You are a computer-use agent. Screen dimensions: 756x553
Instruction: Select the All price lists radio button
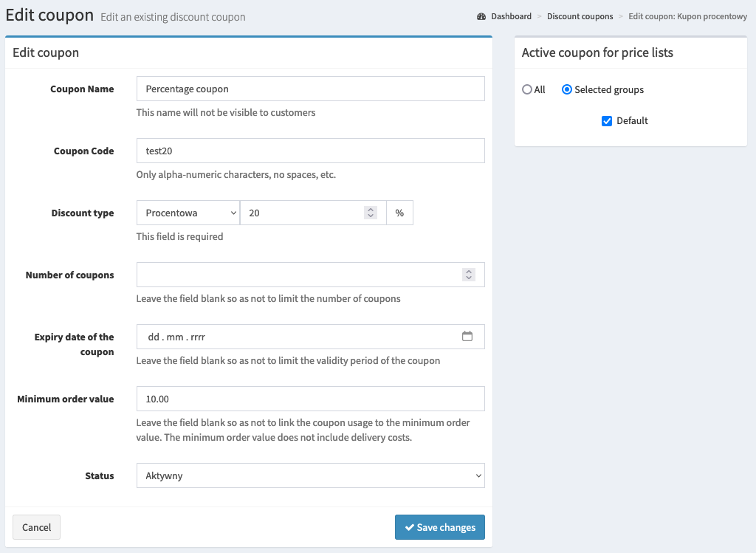click(527, 89)
